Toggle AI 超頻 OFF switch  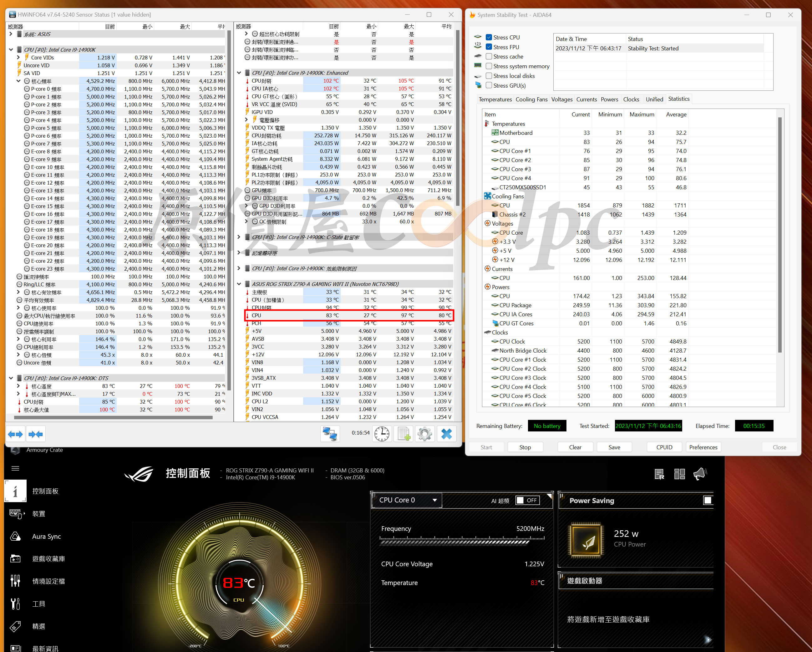pyautogui.click(x=527, y=500)
